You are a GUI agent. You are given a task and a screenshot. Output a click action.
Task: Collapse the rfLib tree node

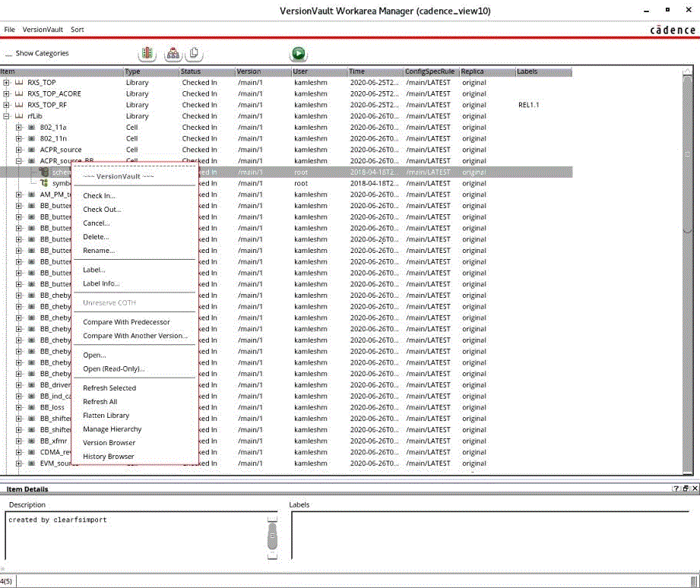6,115
